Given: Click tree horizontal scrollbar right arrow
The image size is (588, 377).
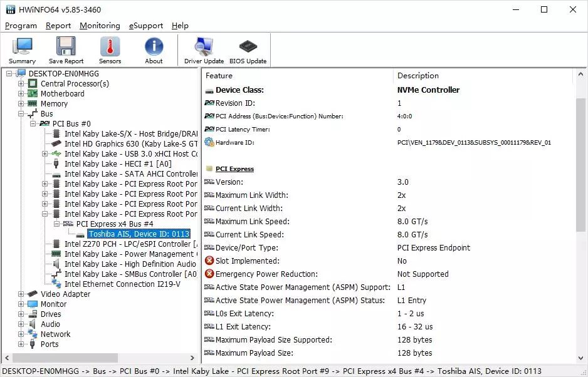Looking at the screenshot, I should pyautogui.click(x=192, y=358).
